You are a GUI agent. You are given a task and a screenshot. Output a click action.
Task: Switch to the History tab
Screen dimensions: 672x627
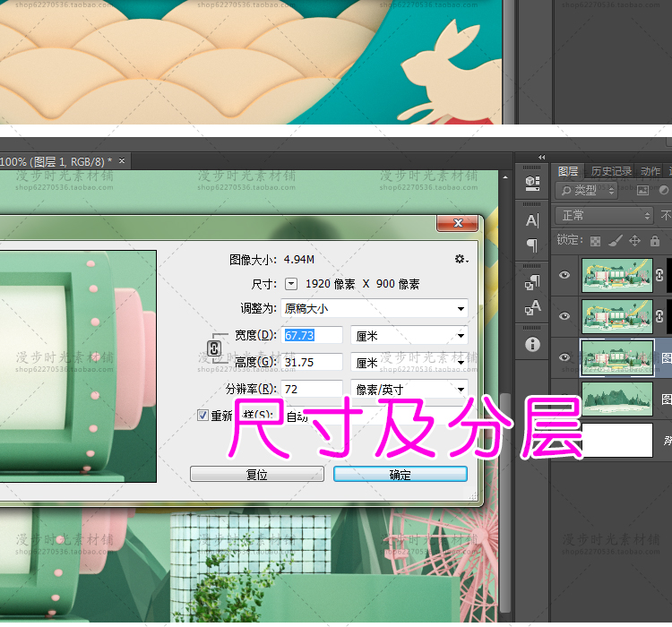(611, 171)
